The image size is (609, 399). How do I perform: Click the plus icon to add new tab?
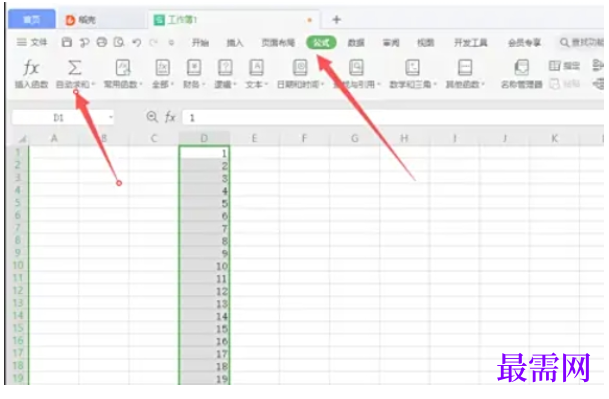point(337,19)
